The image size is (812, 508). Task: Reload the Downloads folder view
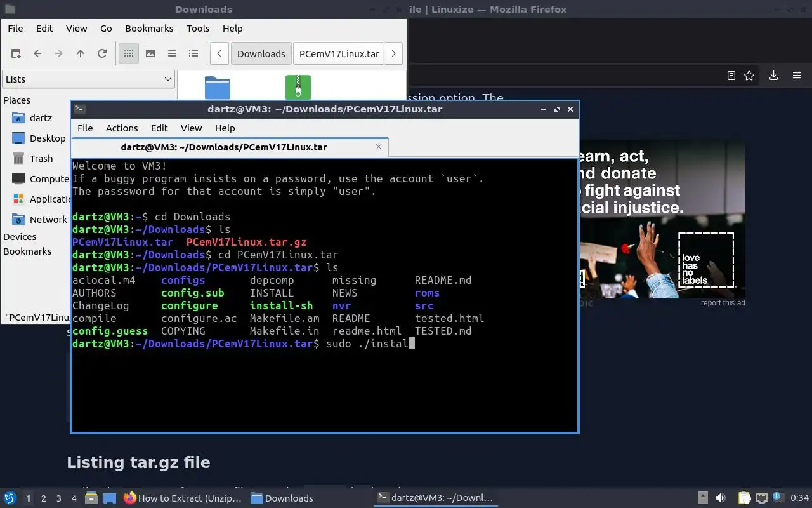[102, 53]
